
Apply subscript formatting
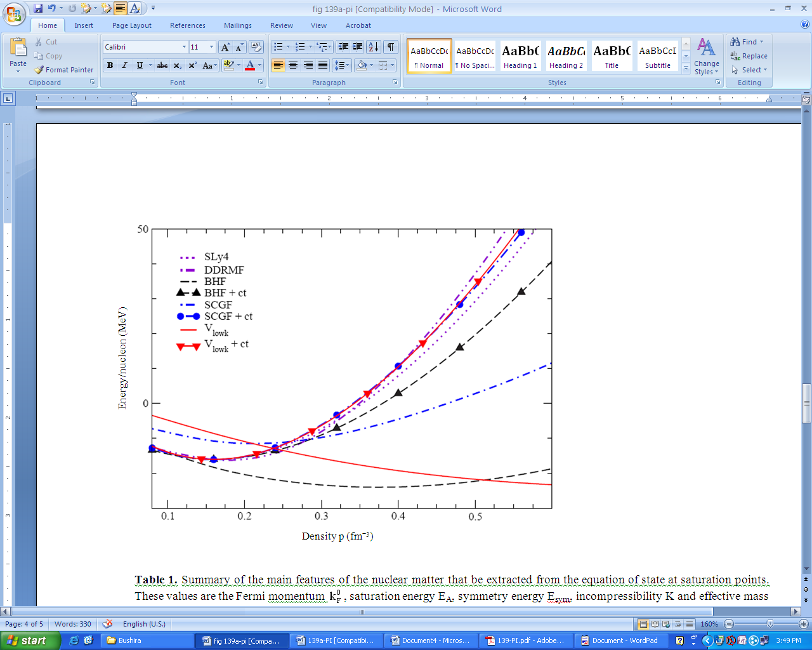[178, 65]
